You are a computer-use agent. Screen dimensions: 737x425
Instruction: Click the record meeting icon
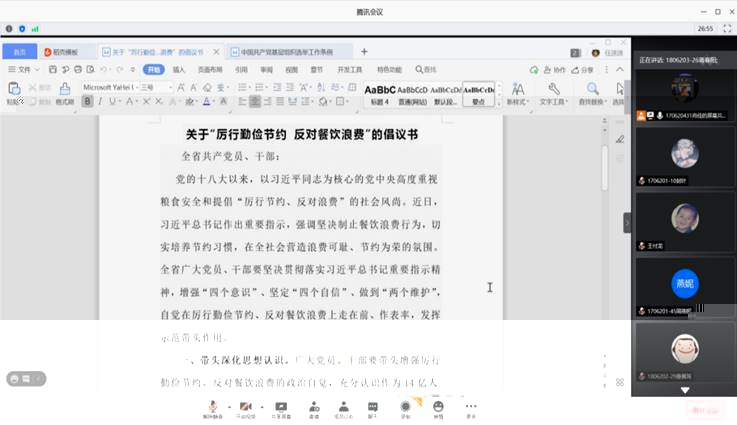tap(405, 406)
